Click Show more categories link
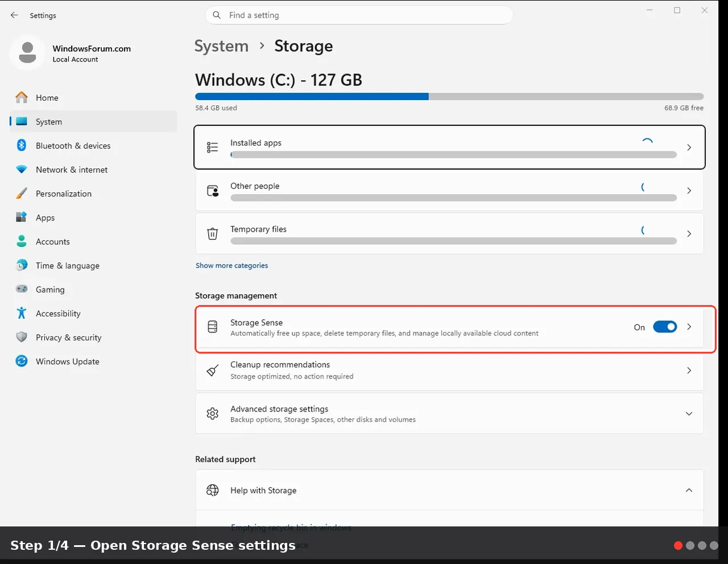 231,265
